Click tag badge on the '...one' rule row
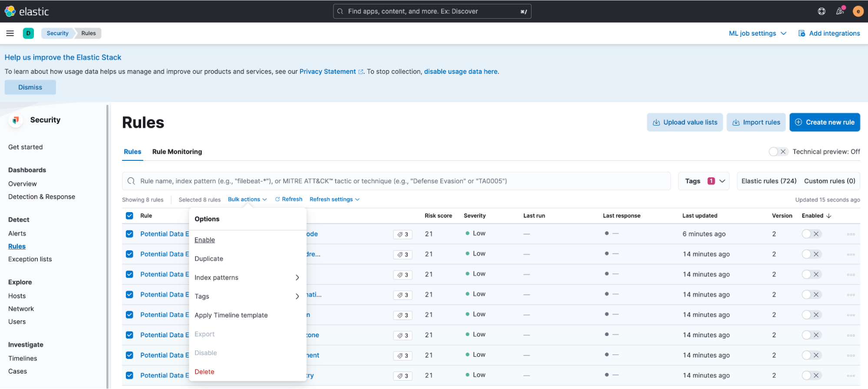This screenshot has height=389, width=868. point(403,336)
